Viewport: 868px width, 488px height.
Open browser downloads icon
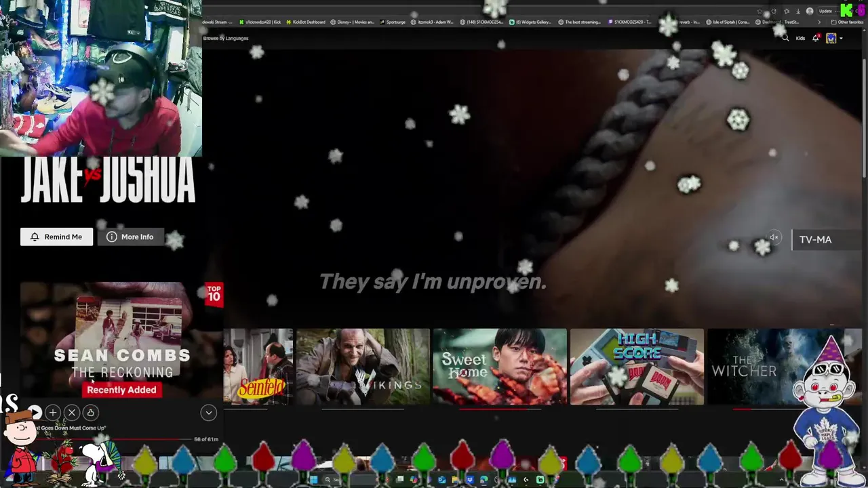[x=798, y=11]
